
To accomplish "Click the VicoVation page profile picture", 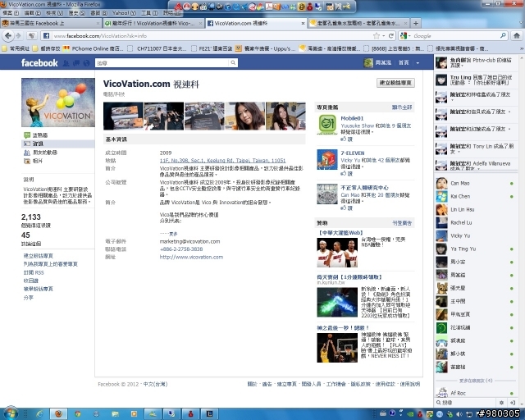I will (58, 103).
